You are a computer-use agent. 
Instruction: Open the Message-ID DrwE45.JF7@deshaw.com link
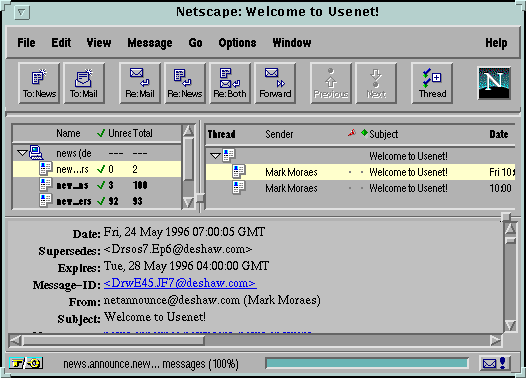pos(180,283)
